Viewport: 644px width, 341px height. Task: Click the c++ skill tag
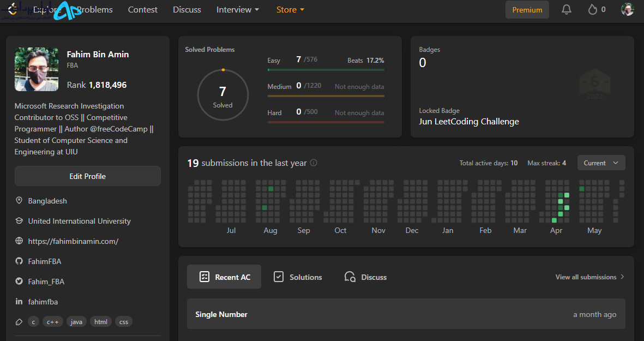[x=52, y=322]
